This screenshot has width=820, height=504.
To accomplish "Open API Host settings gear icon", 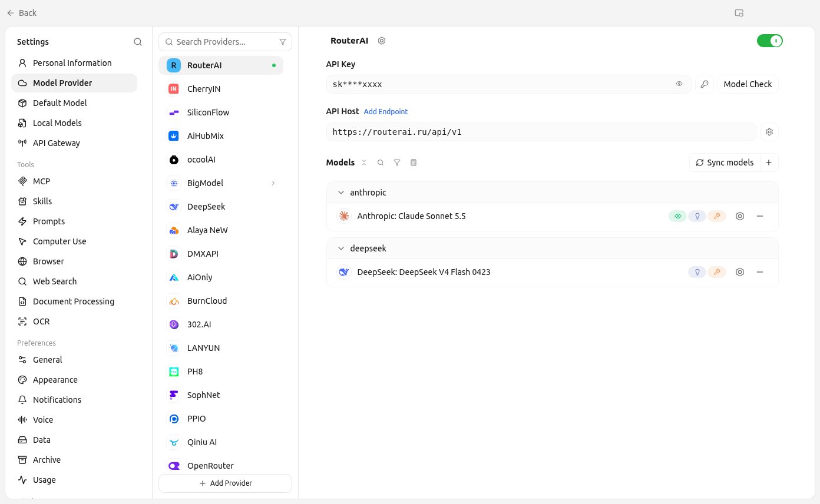I will [769, 132].
